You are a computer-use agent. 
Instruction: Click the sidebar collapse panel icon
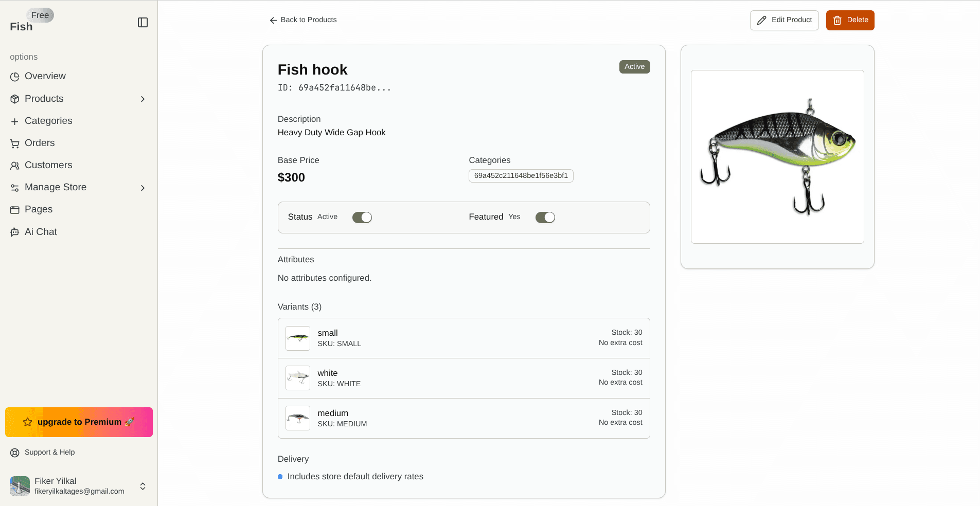[142, 22]
